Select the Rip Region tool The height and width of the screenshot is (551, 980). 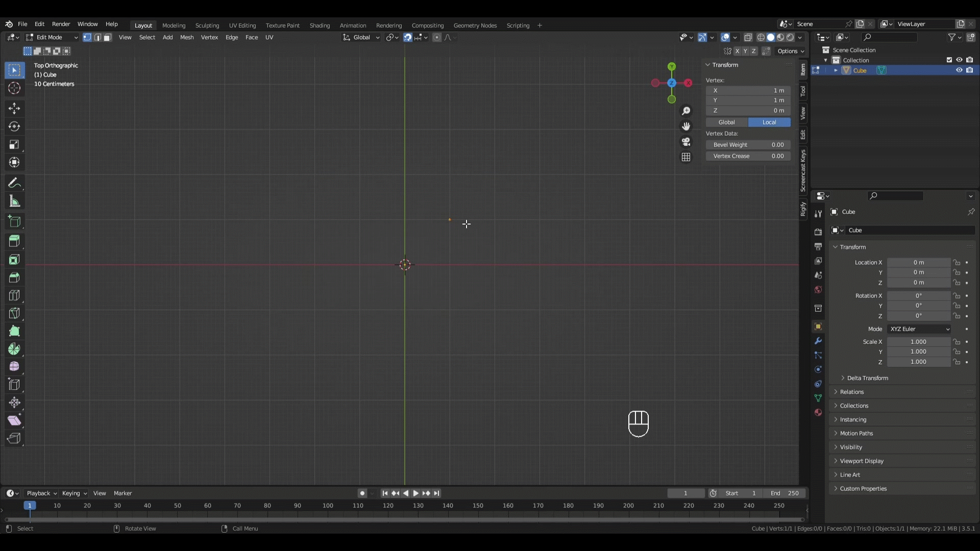tap(14, 438)
